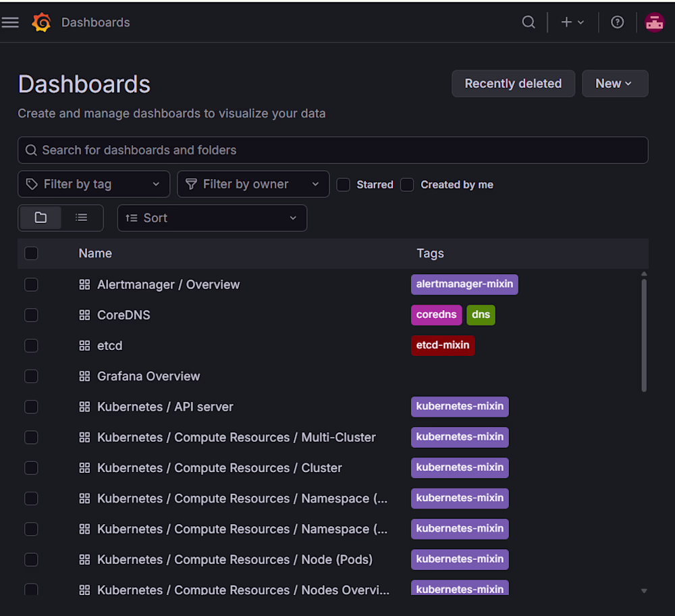Check the Multi-Cluster row checkbox
This screenshot has height=616, width=675.
pos(31,438)
